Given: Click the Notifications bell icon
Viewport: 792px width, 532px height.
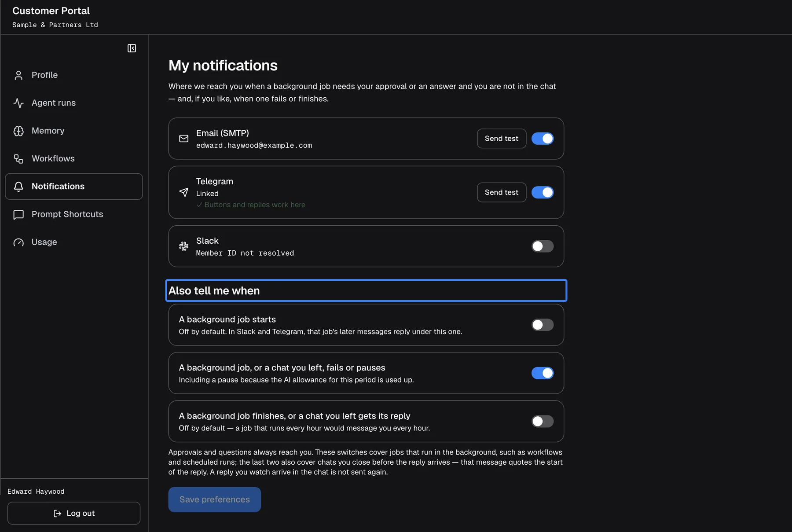Looking at the screenshot, I should point(18,187).
